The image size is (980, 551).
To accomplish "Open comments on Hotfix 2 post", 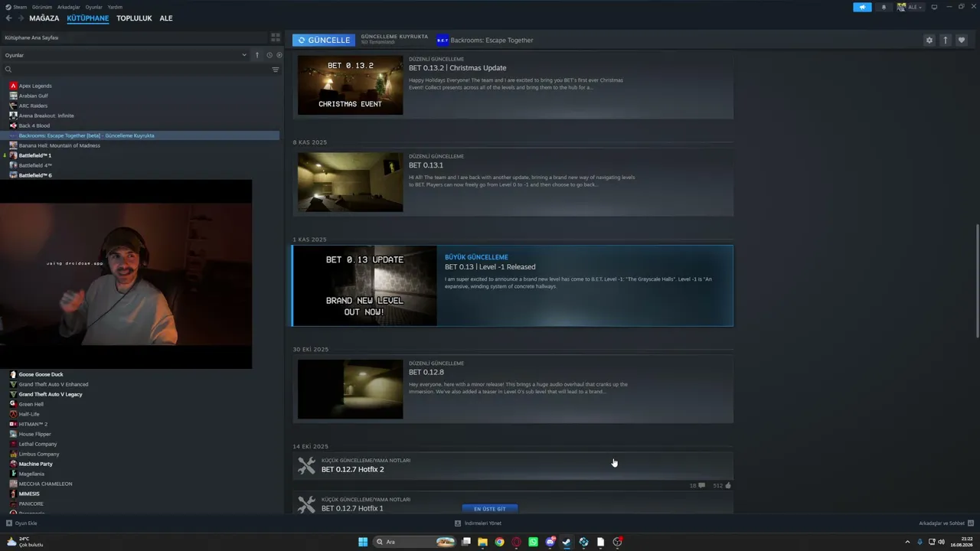I will tap(701, 485).
